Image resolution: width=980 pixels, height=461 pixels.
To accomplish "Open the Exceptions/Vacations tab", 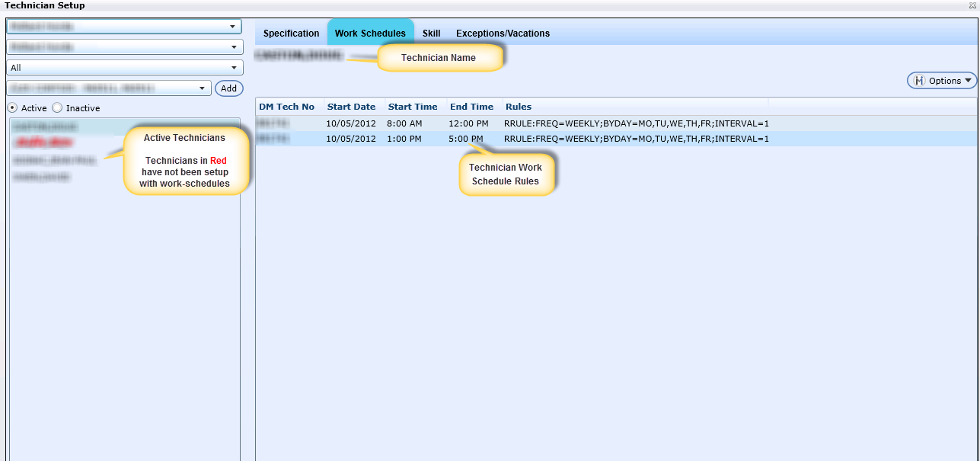I will click(x=503, y=34).
